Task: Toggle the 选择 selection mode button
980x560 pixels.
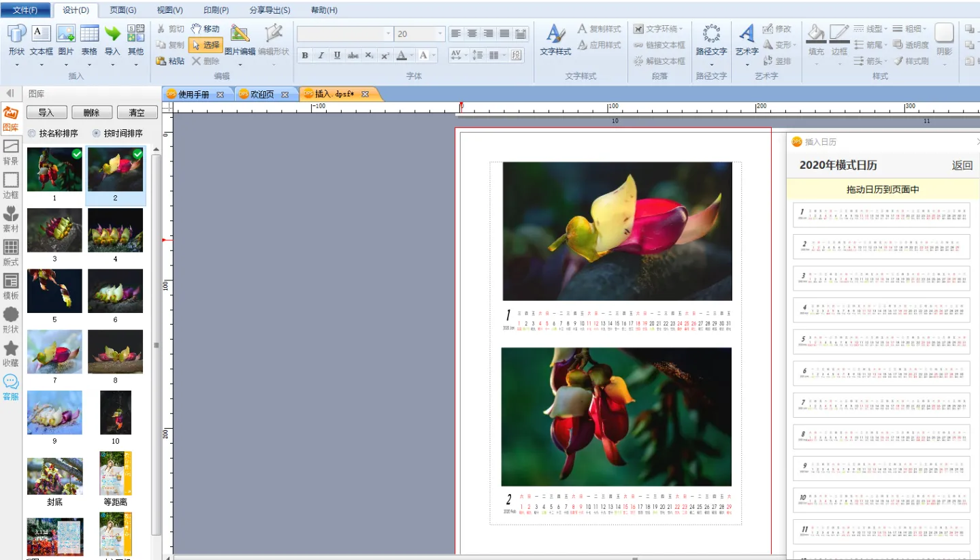Action: [205, 45]
